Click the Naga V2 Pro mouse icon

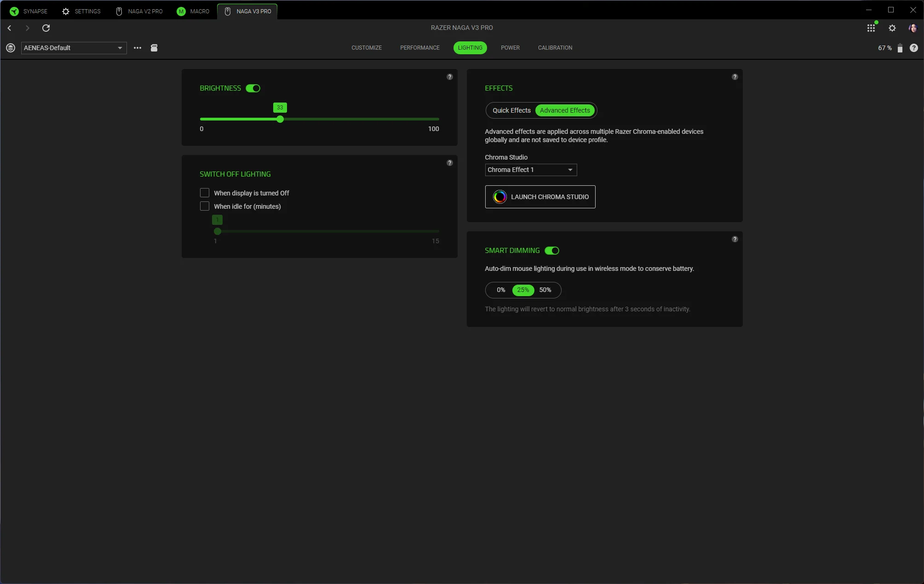click(119, 11)
